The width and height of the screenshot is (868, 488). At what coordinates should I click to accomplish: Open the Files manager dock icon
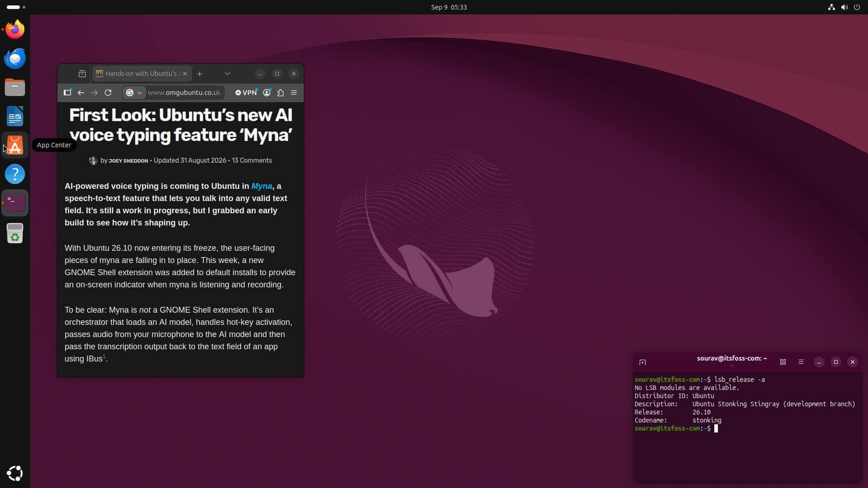tap(15, 87)
